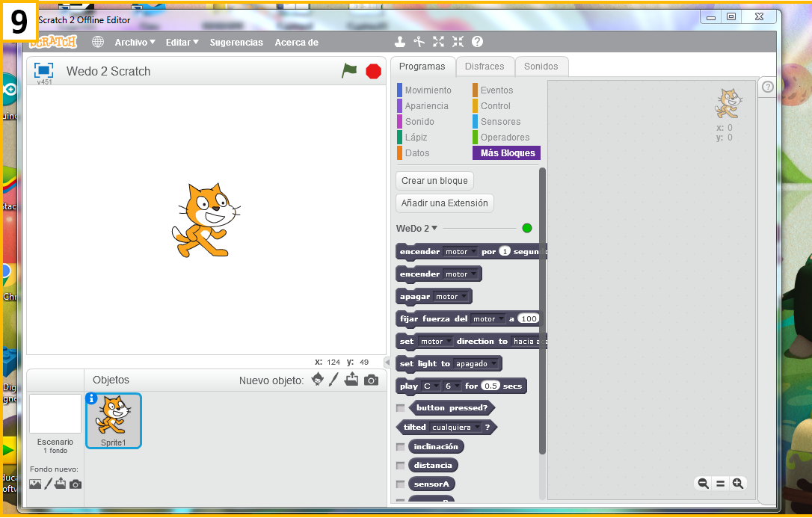Click the WeDo 2 green status indicator

(x=527, y=228)
